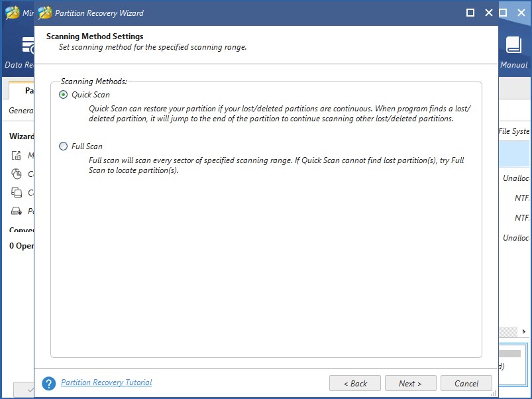The height and width of the screenshot is (399, 532).
Task: Click the right scroll arrow in disk list
Action: 523,331
